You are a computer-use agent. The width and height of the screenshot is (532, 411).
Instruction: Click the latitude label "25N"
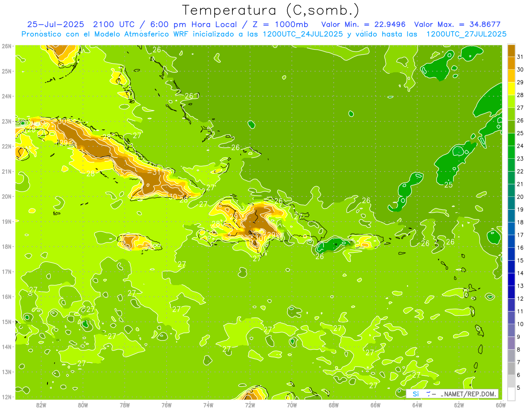[6, 71]
